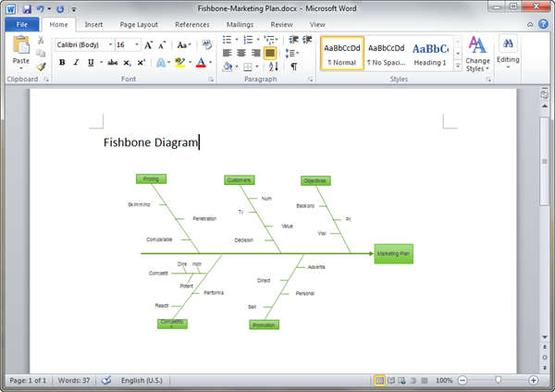Switch to View tab
The height and width of the screenshot is (392, 555).
317,24
